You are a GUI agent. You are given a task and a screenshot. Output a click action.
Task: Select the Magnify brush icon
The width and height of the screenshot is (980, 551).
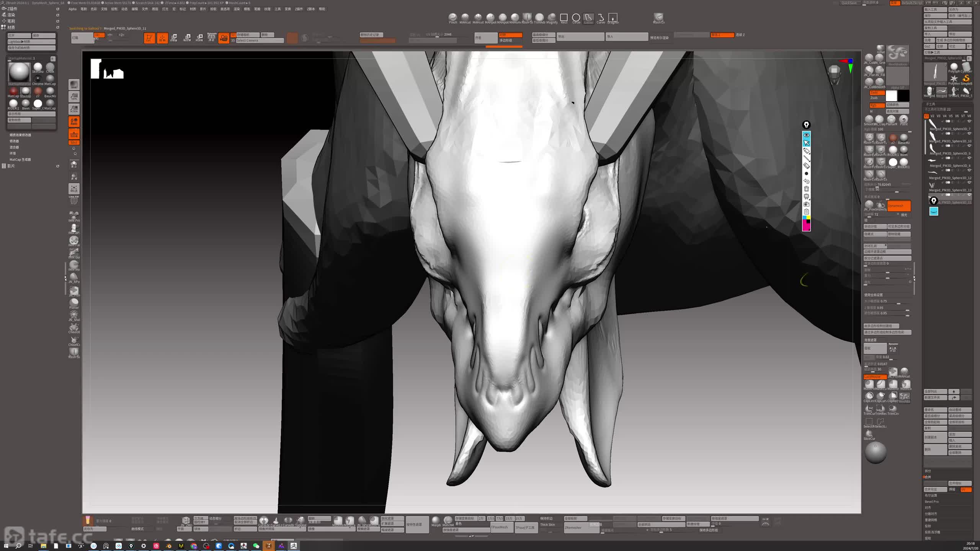[x=552, y=17]
